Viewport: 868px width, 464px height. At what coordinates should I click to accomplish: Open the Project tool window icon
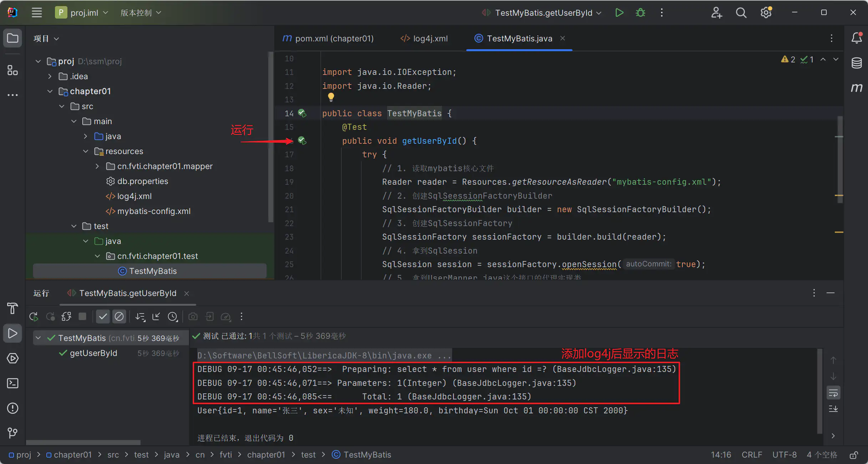(x=12, y=38)
